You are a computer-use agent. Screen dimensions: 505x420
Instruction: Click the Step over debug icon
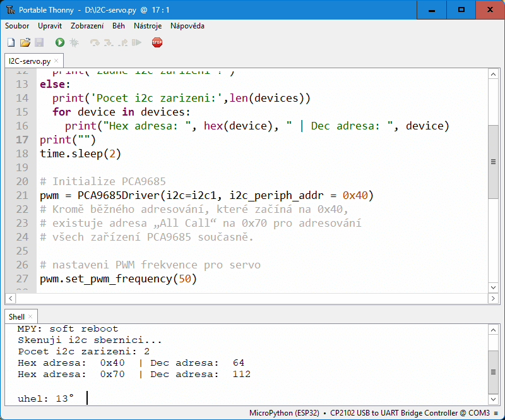tap(95, 42)
